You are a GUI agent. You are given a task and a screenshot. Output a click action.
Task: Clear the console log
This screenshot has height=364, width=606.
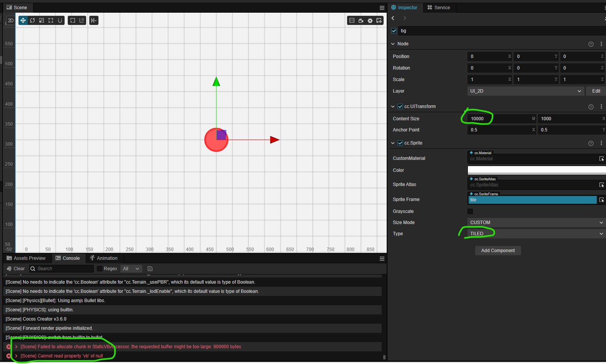16,269
